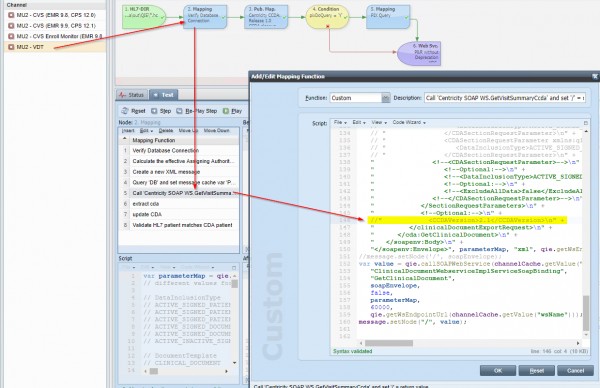The image size is (600, 388).
Task: Select row 4 Query 'DB' and set message cache
Action: (x=179, y=183)
